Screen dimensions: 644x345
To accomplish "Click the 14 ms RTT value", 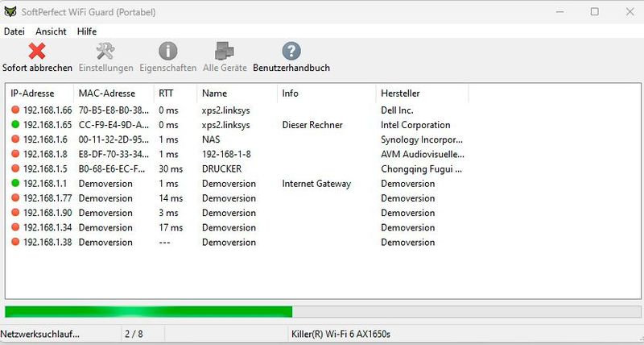I will 171,198.
